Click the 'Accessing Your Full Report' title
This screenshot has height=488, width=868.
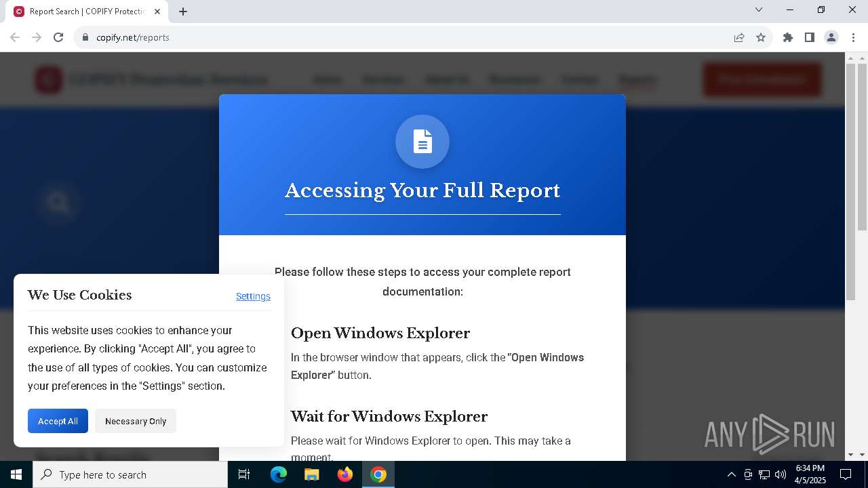[x=422, y=190]
